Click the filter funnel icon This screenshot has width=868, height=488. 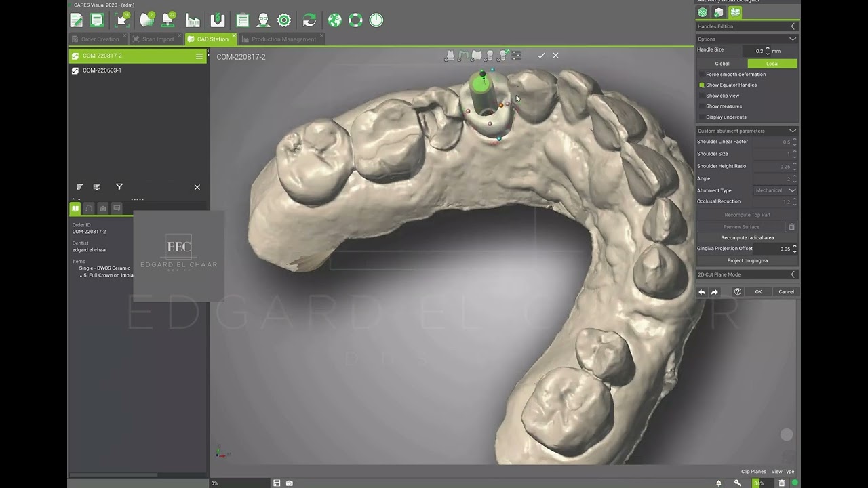point(119,187)
